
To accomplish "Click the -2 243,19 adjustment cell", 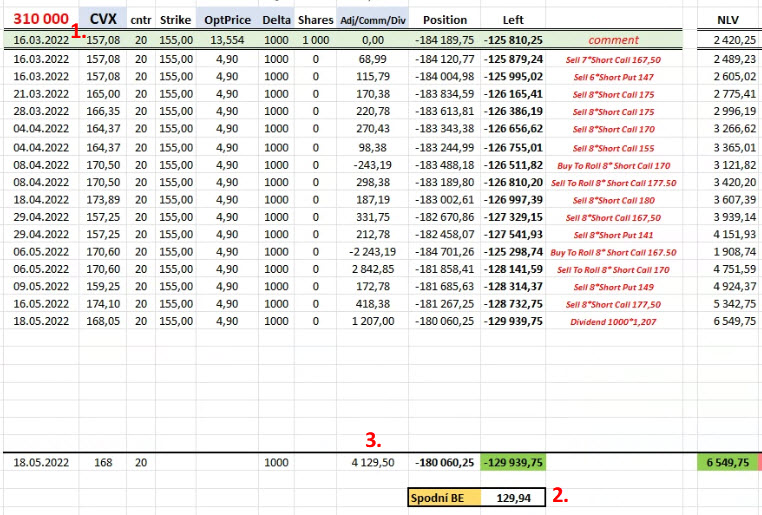I will click(372, 252).
